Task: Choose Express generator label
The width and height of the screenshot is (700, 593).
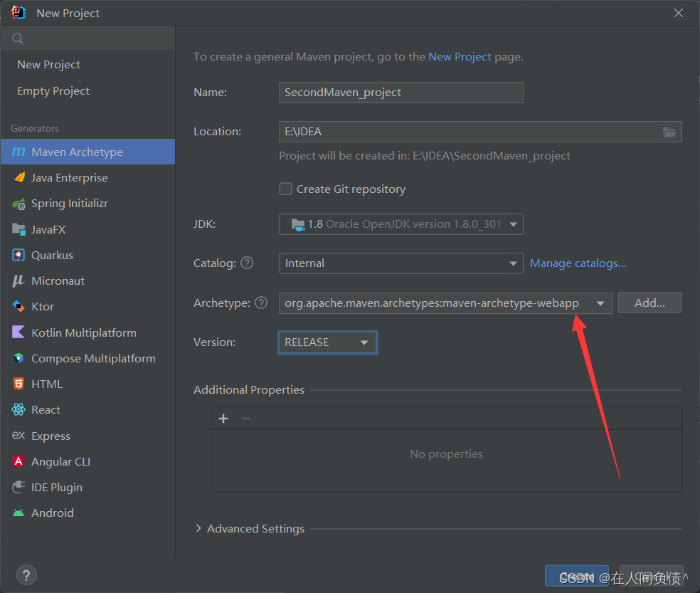Action: [51, 436]
